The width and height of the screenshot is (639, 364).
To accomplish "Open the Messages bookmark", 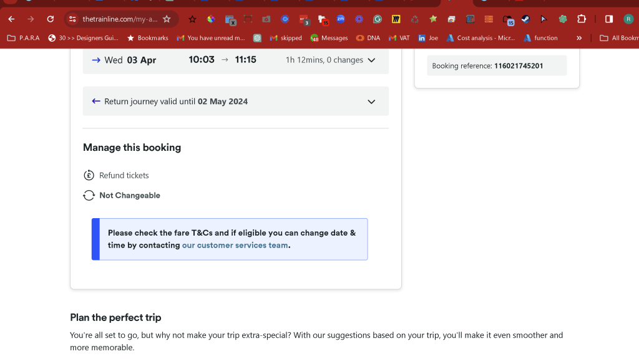I will click(329, 38).
